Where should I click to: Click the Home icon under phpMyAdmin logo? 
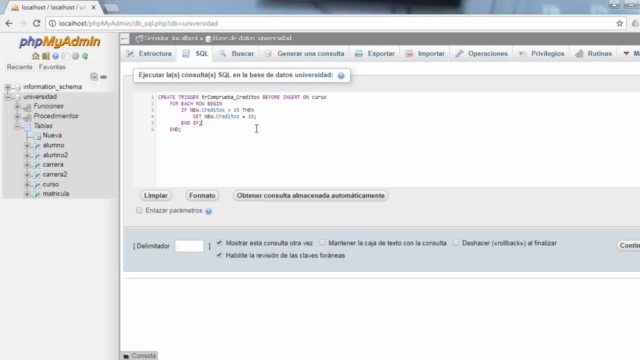point(36,56)
